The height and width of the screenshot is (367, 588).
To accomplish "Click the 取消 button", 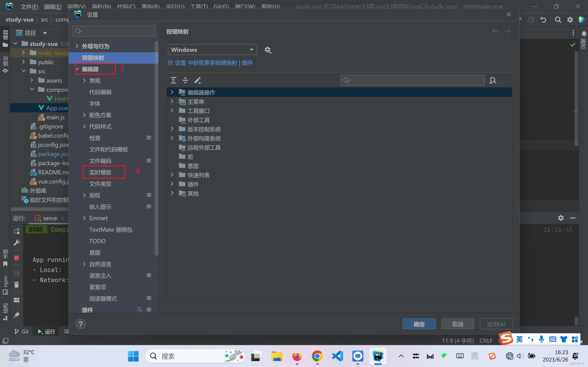I will coord(458,324).
